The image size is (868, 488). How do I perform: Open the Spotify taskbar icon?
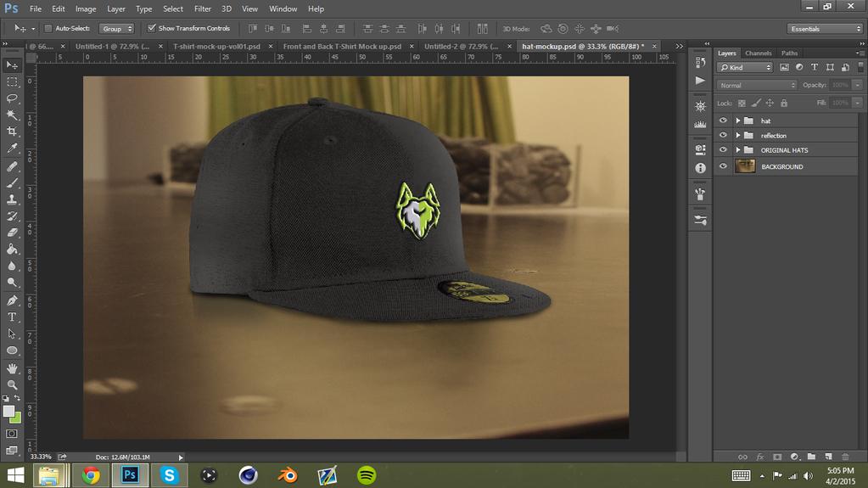coord(366,475)
